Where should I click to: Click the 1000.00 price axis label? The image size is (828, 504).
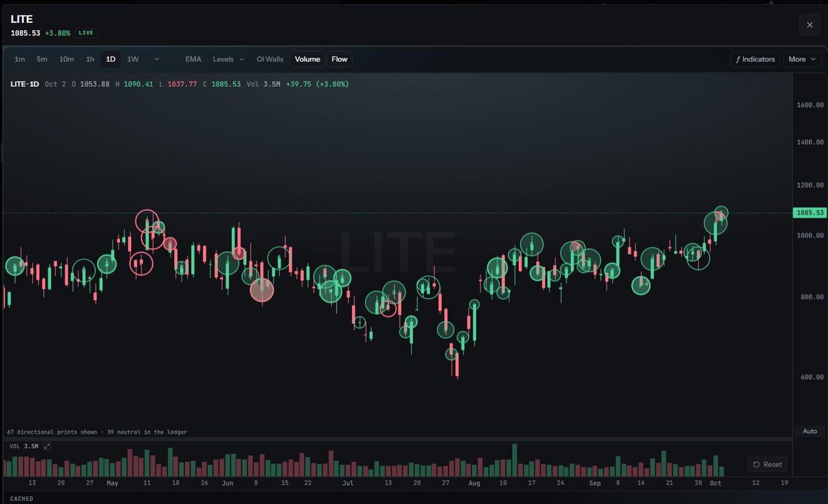(810, 235)
